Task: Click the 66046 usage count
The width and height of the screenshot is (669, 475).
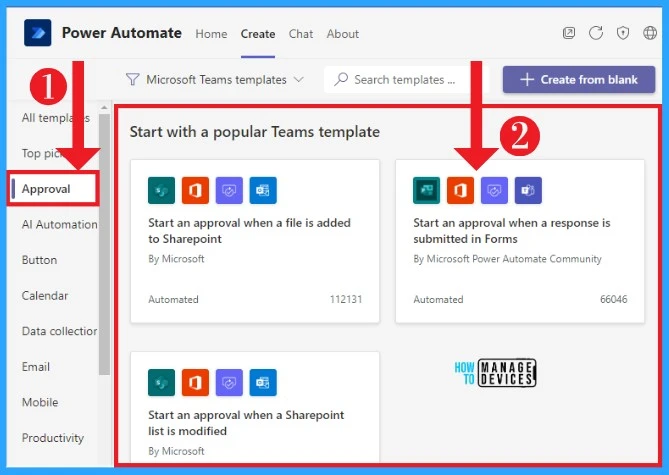Action: pos(614,299)
